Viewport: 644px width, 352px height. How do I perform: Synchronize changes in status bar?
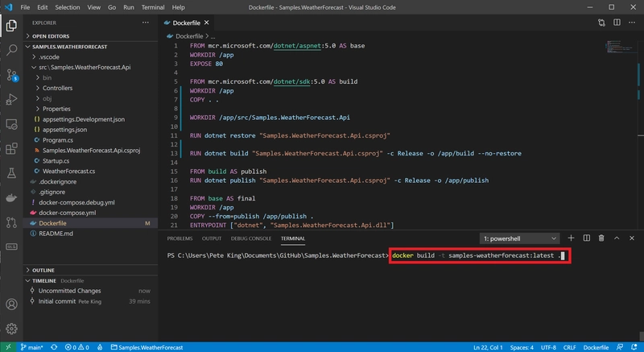(x=54, y=347)
